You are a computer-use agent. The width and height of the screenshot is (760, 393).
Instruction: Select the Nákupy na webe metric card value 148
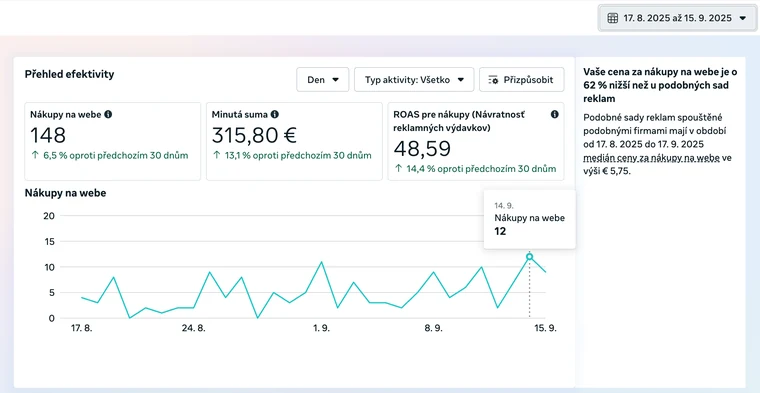(x=48, y=135)
